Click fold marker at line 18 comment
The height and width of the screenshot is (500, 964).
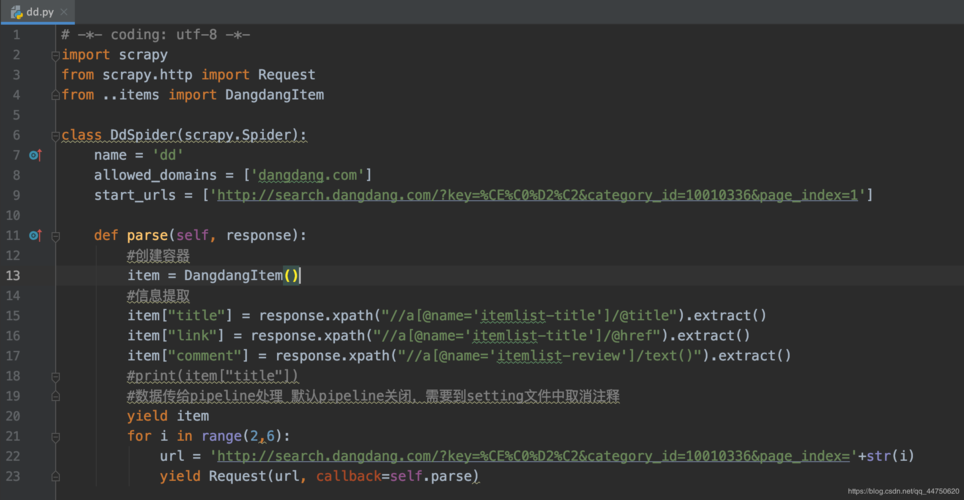56,376
